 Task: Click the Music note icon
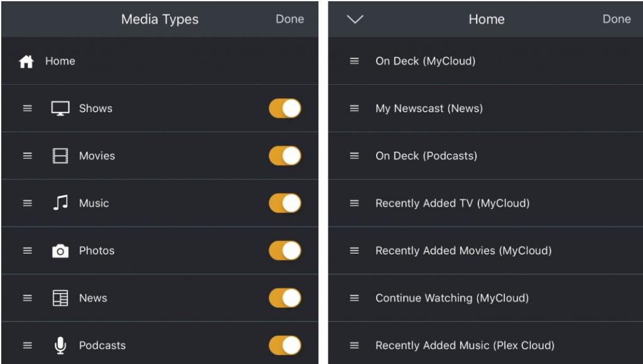click(61, 203)
